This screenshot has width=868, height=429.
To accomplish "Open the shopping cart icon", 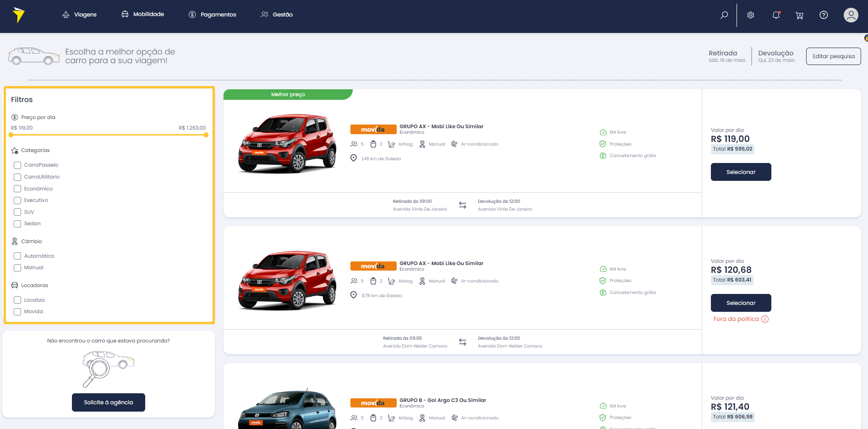I will (x=799, y=16).
